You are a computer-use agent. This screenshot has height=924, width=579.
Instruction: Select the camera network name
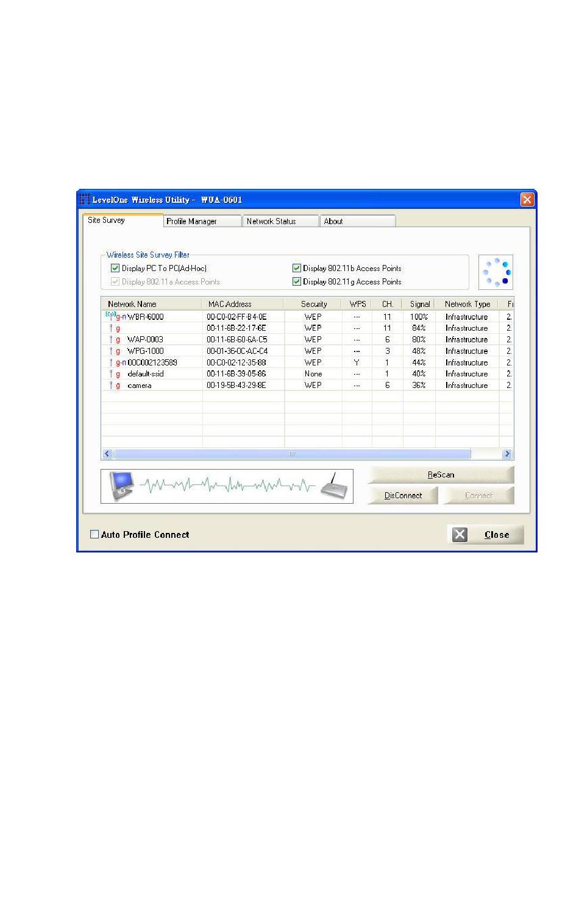point(139,386)
